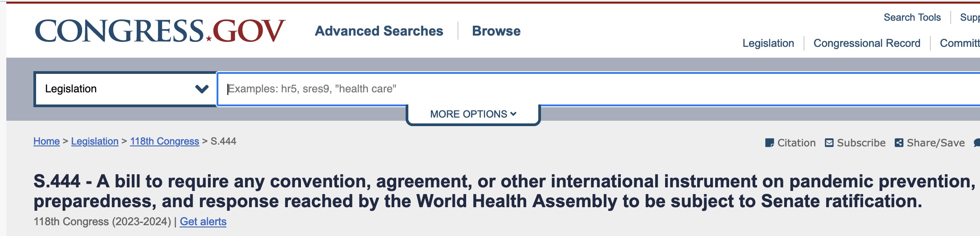
Task: Focus the search box with hr5 examples
Action: [587, 89]
